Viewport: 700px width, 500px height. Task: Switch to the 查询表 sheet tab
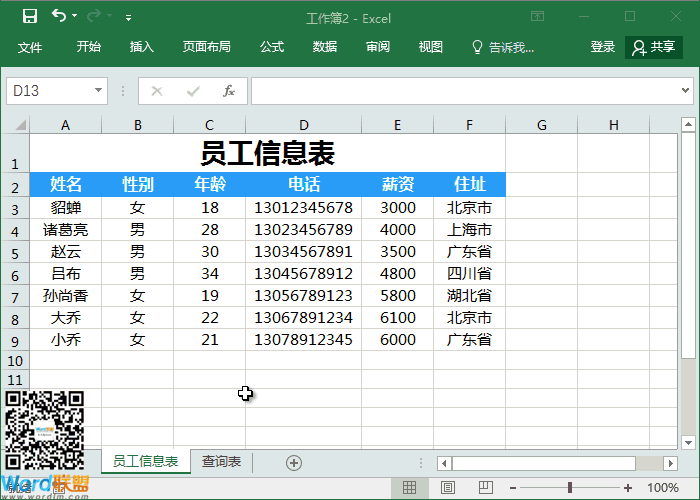[x=221, y=461]
